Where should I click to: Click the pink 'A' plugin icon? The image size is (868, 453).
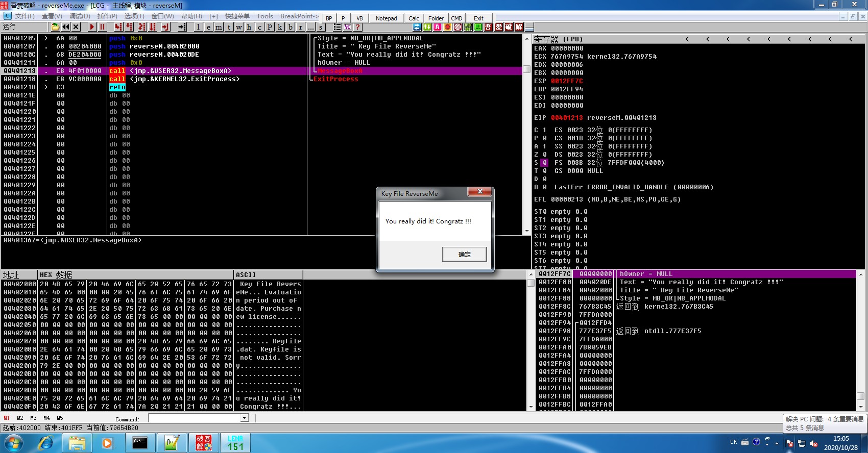[438, 27]
